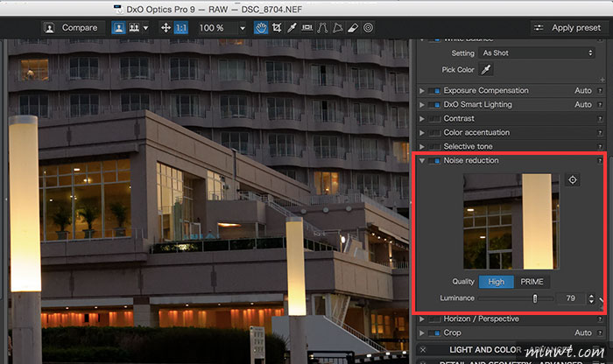This screenshot has width=613, height=364.
Task: Click the fit-to-screen move arrows icon
Action: pyautogui.click(x=166, y=28)
